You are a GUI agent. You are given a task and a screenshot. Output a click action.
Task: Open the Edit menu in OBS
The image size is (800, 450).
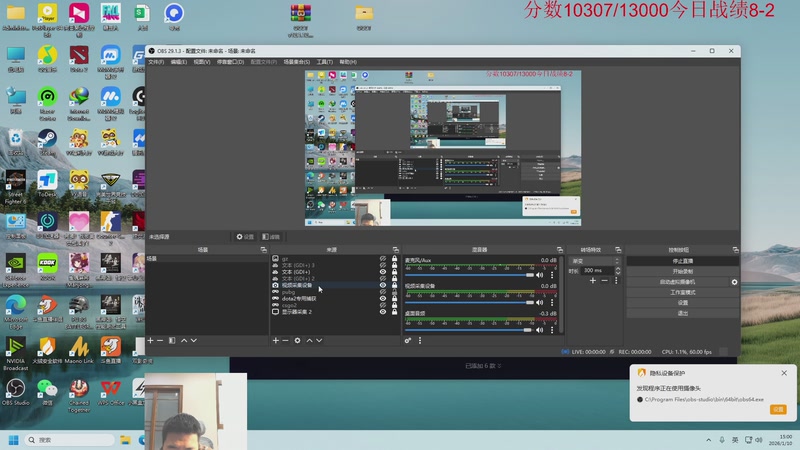pyautogui.click(x=179, y=62)
